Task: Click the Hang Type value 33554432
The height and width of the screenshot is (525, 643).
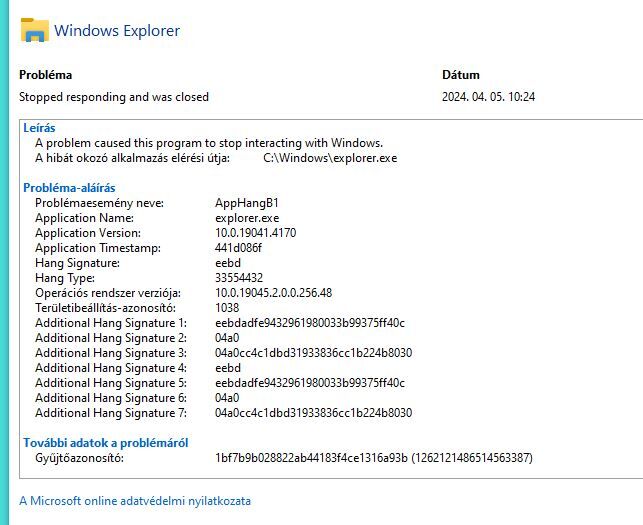Action: point(242,278)
